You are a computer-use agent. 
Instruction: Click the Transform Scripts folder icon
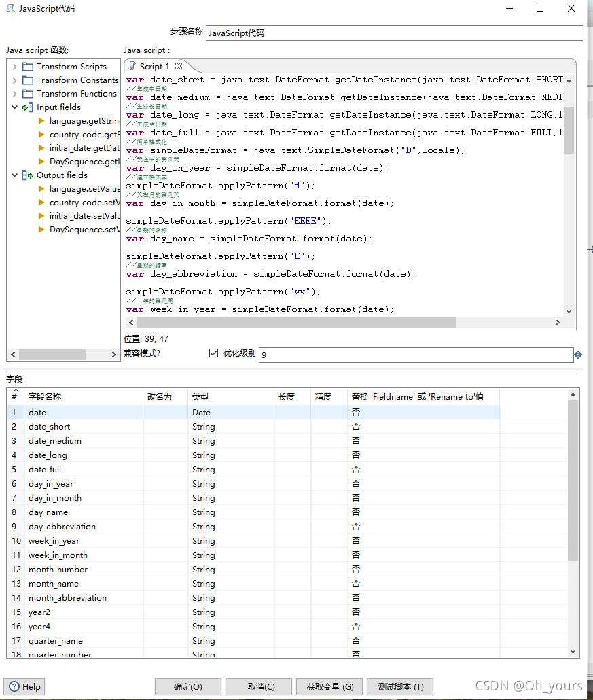click(28, 67)
